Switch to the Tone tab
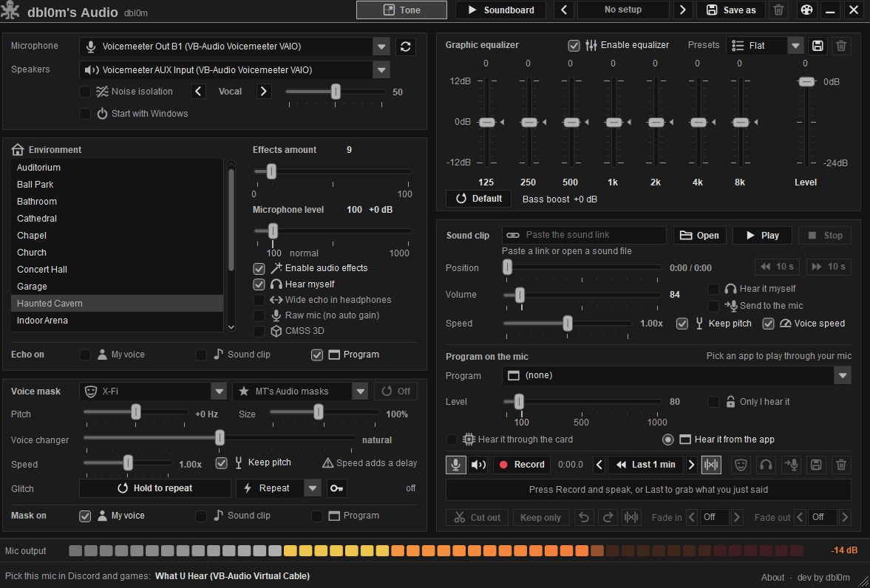Image resolution: width=870 pixels, height=588 pixels. pos(401,10)
